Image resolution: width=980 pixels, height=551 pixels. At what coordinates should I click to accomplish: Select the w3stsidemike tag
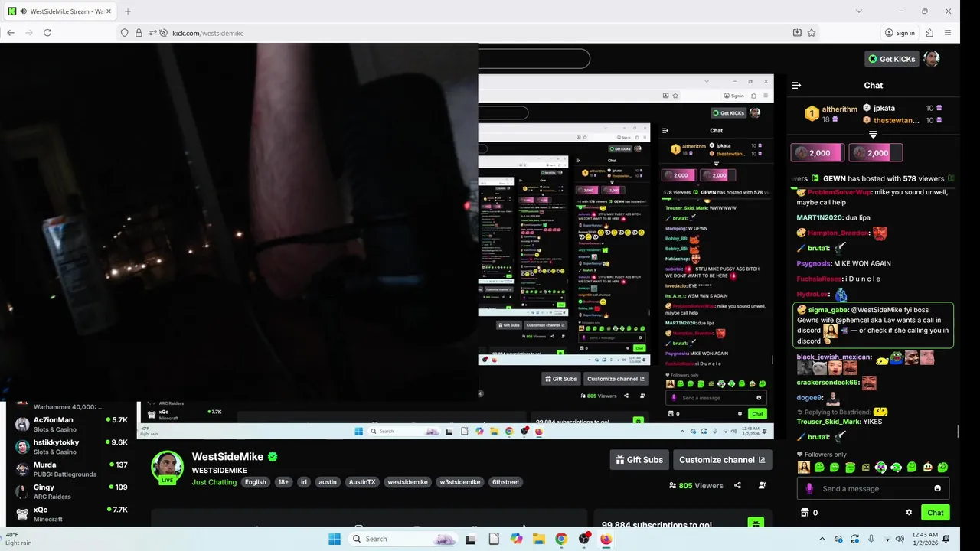(460, 482)
